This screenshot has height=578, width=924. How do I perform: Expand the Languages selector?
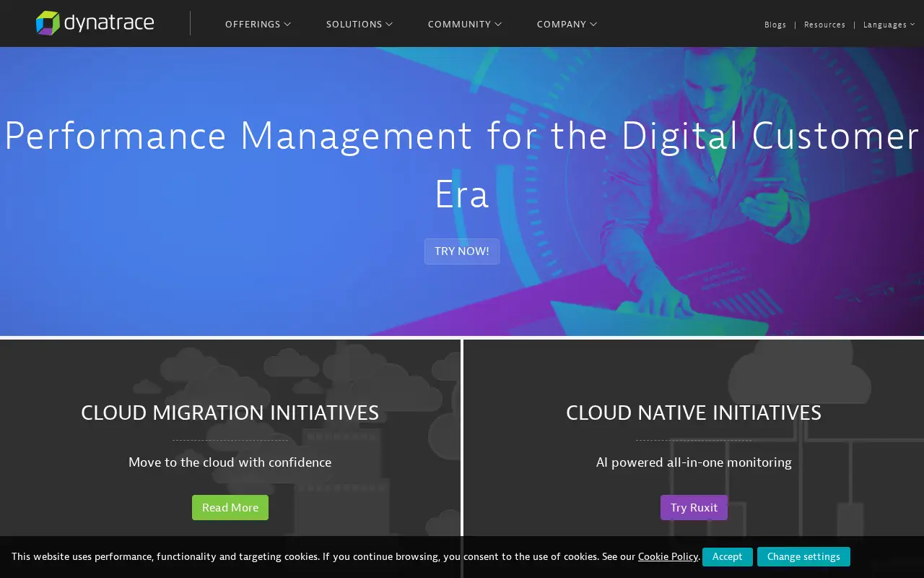889,25
